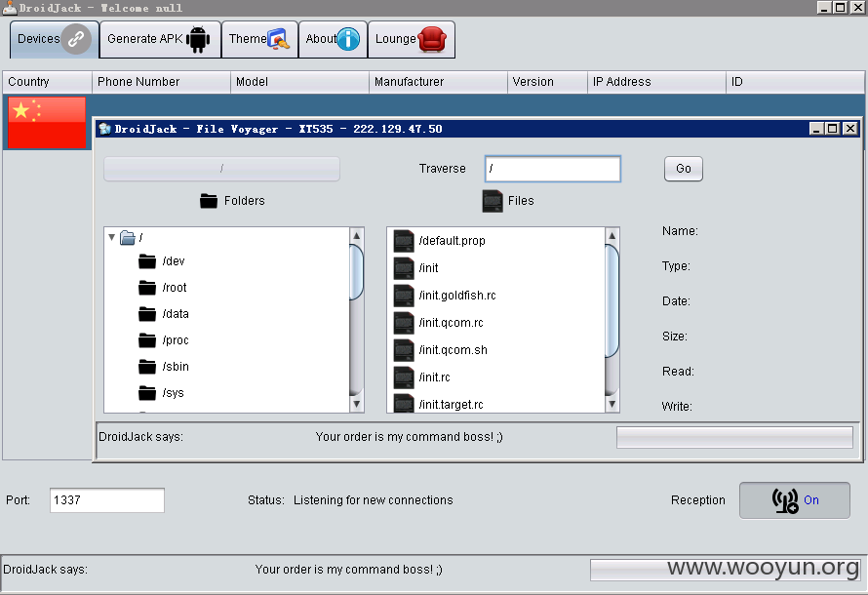Click the /data folder icon

pyautogui.click(x=147, y=314)
